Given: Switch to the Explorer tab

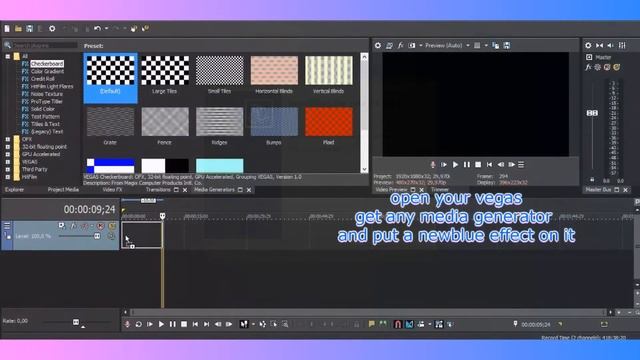Looking at the screenshot, I should [14, 190].
